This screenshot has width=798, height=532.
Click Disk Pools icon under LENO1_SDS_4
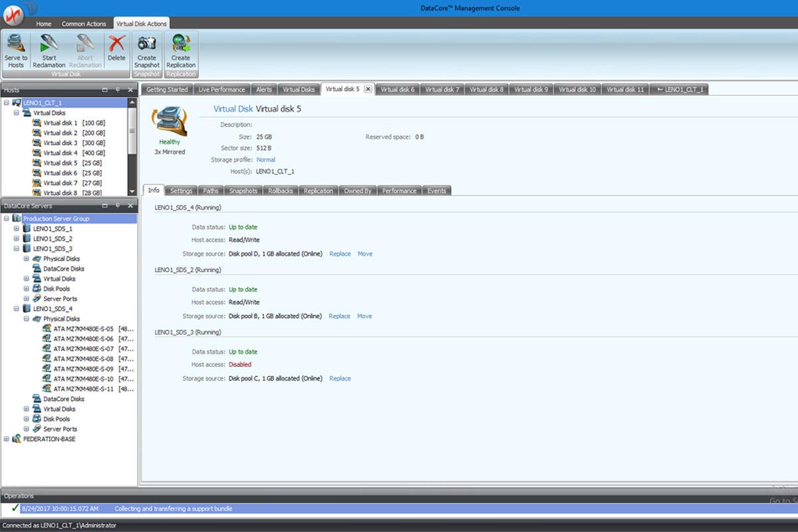coord(37,419)
